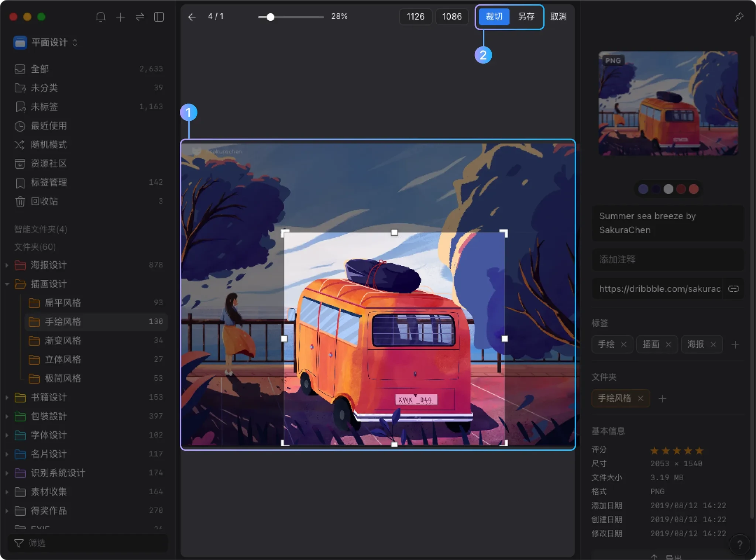This screenshot has width=756, height=560.
Task: Add a new tag with plus icon
Action: (735, 345)
